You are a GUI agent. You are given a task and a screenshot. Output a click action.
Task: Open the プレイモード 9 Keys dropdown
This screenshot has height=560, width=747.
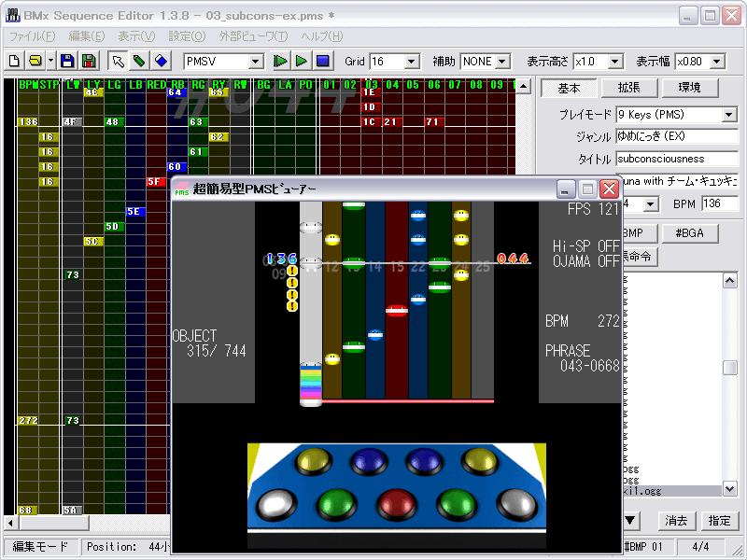click(729, 115)
